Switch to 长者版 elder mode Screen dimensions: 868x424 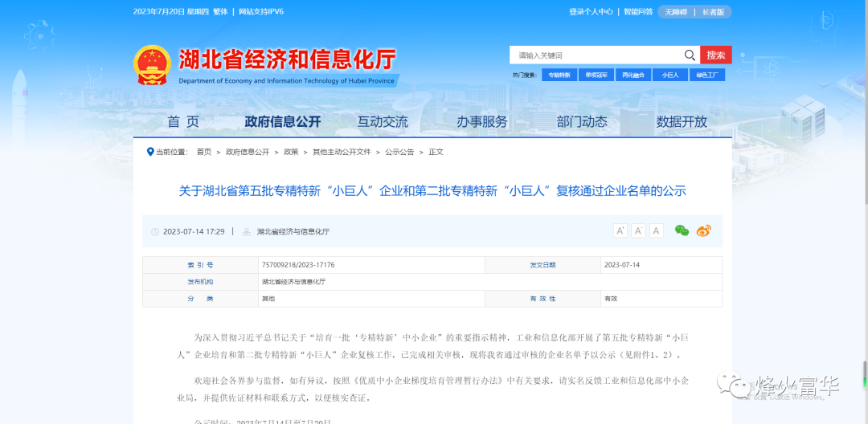713,12
